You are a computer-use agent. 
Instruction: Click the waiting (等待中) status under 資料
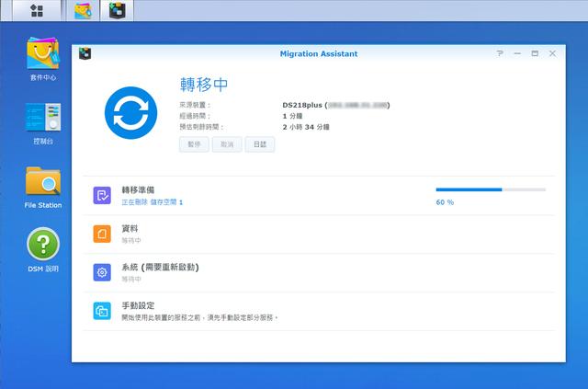tap(131, 240)
